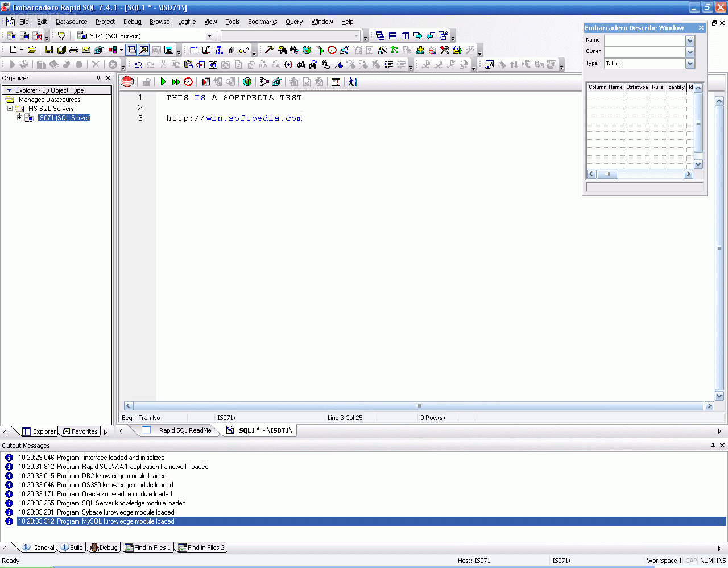The height and width of the screenshot is (568, 728).
Task: Open Explorer - By Object Type dropdown
Action: click(x=57, y=90)
